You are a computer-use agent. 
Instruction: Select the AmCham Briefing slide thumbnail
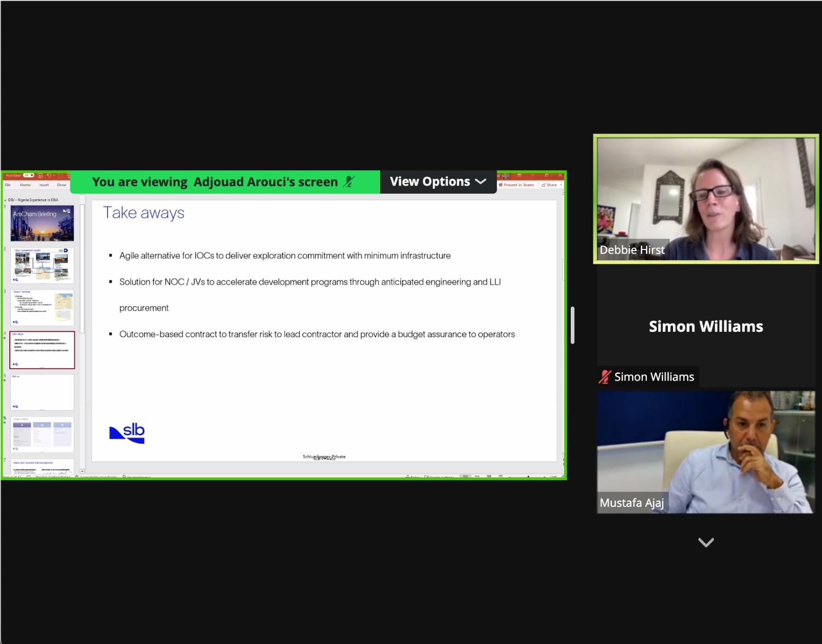(x=42, y=223)
